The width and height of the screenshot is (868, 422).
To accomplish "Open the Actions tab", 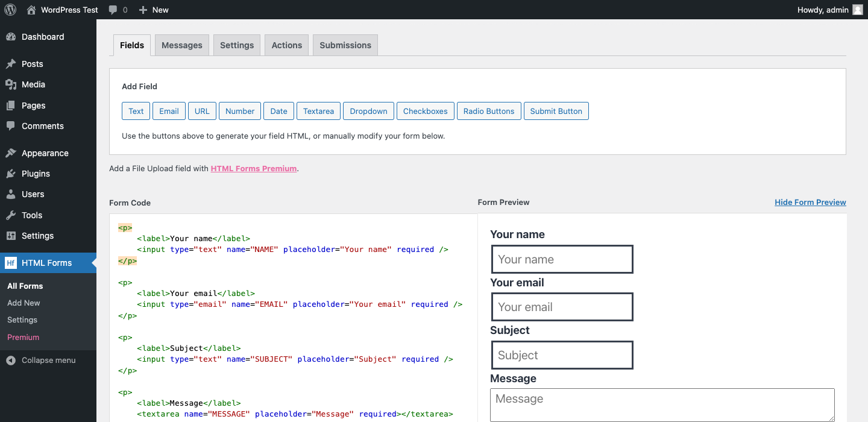I will pos(287,45).
